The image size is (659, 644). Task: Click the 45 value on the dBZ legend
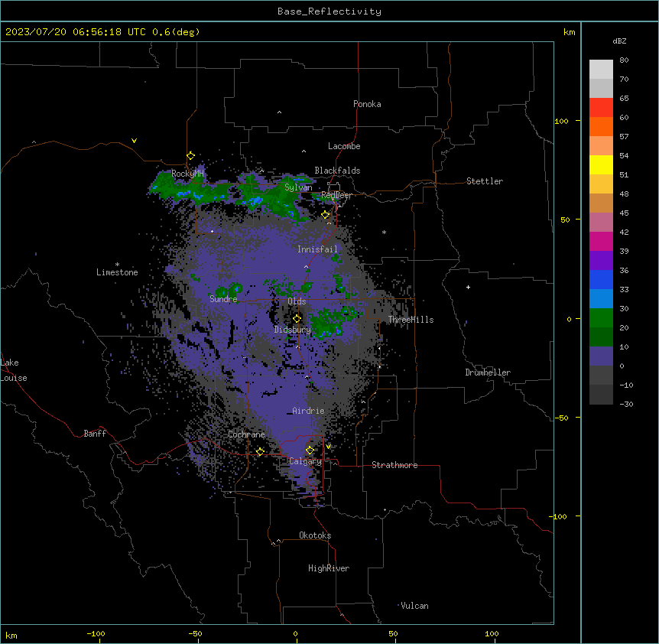(x=624, y=213)
